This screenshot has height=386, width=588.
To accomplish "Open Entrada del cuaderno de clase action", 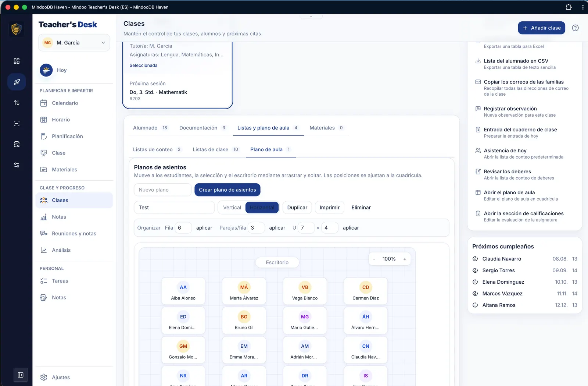I will (525, 132).
